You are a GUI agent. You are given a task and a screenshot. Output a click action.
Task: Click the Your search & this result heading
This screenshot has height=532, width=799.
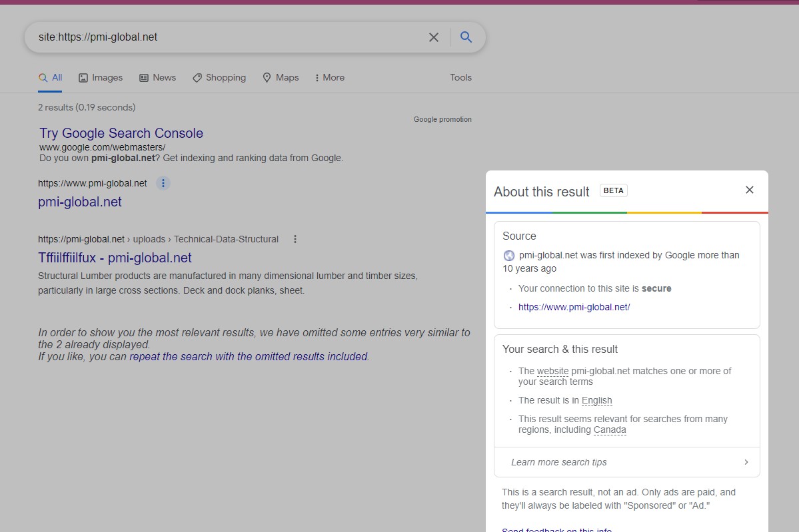[x=560, y=350]
